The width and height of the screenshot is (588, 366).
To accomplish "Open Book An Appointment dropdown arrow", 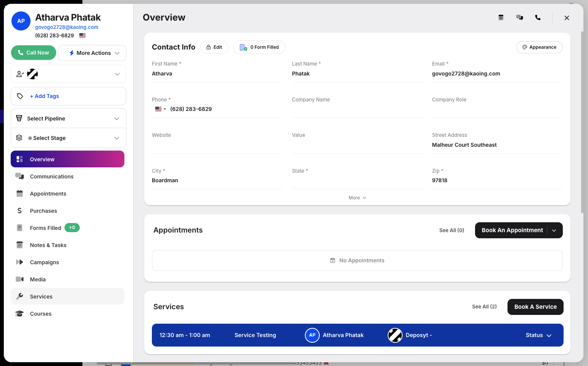I will tap(554, 230).
